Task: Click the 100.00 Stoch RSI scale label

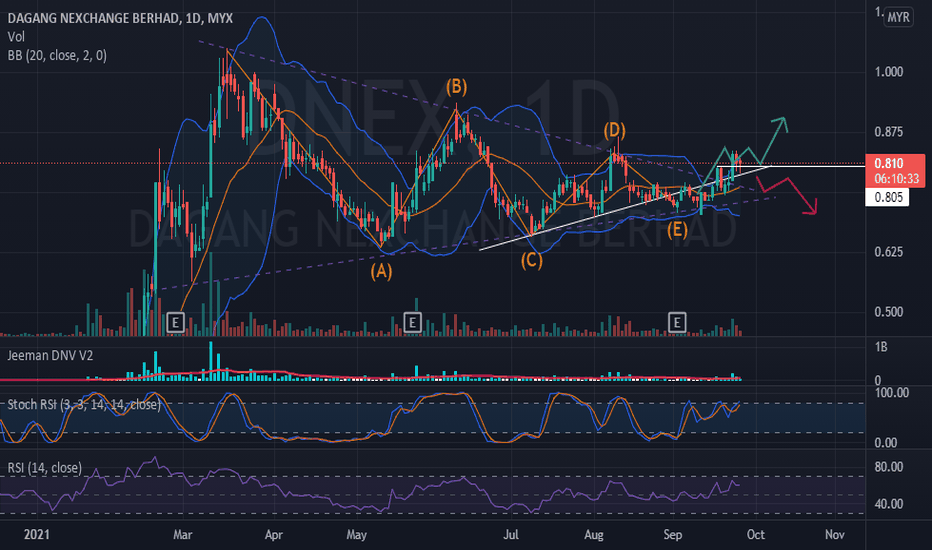Action: tap(891, 392)
